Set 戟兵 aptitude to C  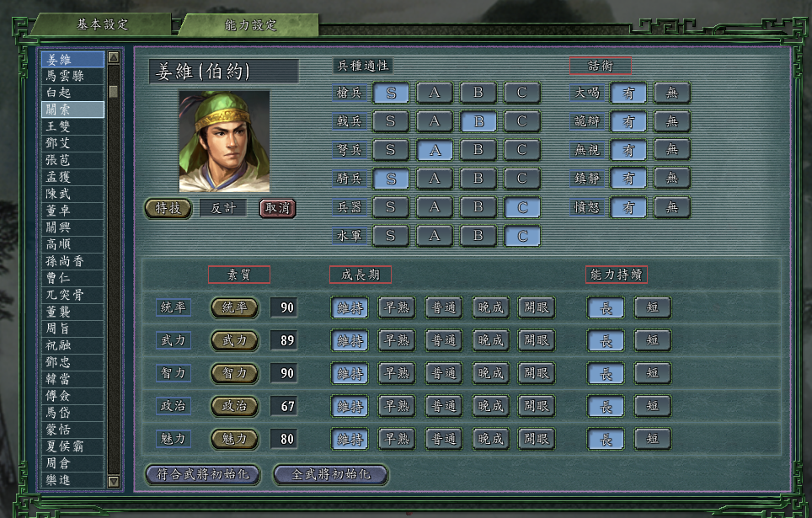point(522,121)
